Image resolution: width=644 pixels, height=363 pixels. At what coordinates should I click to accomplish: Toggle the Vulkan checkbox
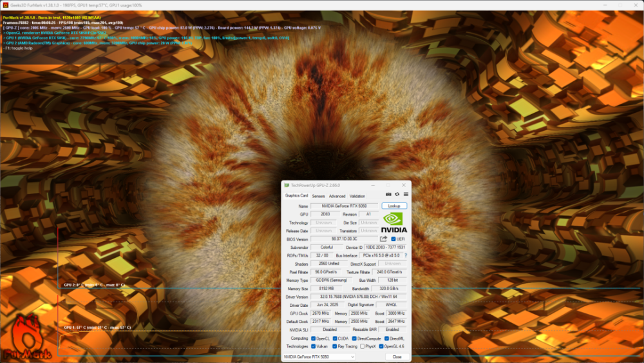click(314, 346)
